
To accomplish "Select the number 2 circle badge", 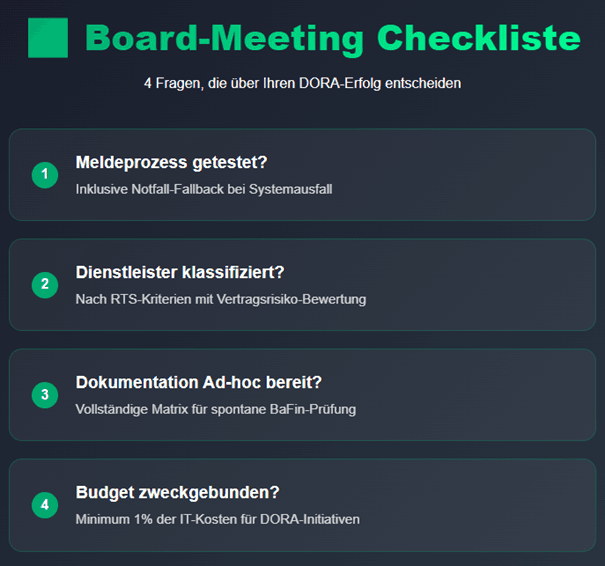I will [45, 285].
